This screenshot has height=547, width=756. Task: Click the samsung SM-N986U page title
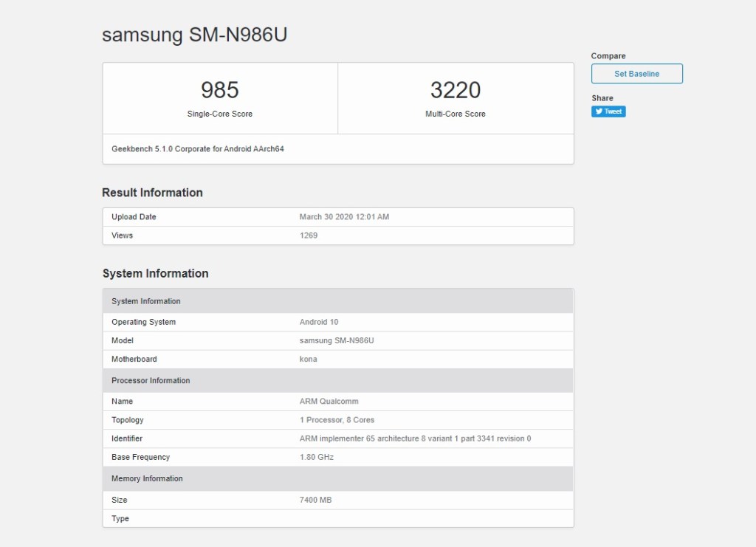click(x=194, y=35)
